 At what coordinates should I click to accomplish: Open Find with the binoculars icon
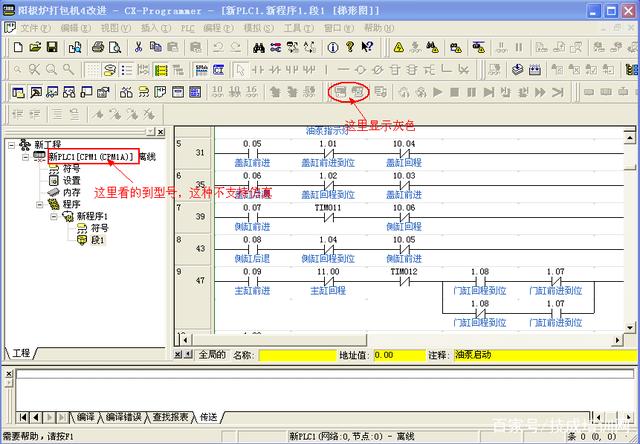point(259,47)
